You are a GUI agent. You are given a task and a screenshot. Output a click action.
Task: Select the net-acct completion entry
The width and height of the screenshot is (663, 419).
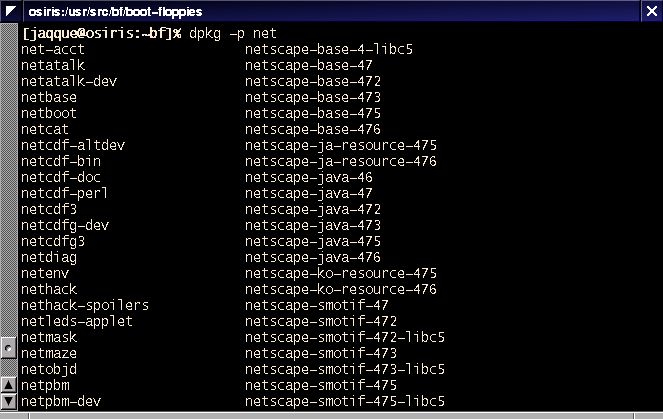point(53,49)
